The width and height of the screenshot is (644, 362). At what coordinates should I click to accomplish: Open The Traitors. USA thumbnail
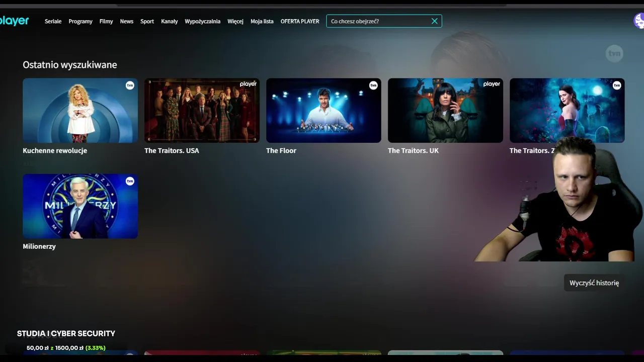[202, 110]
